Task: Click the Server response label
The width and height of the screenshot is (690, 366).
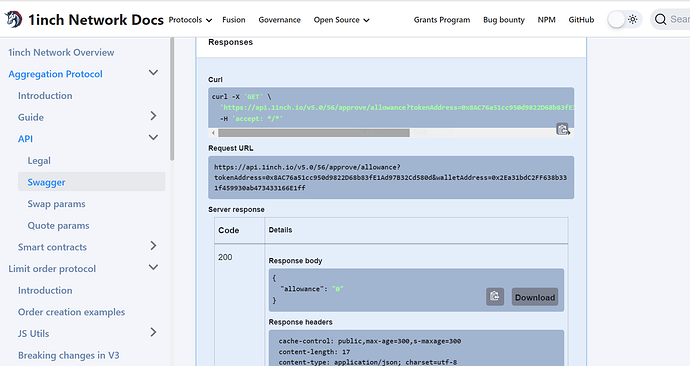Action: click(236, 209)
